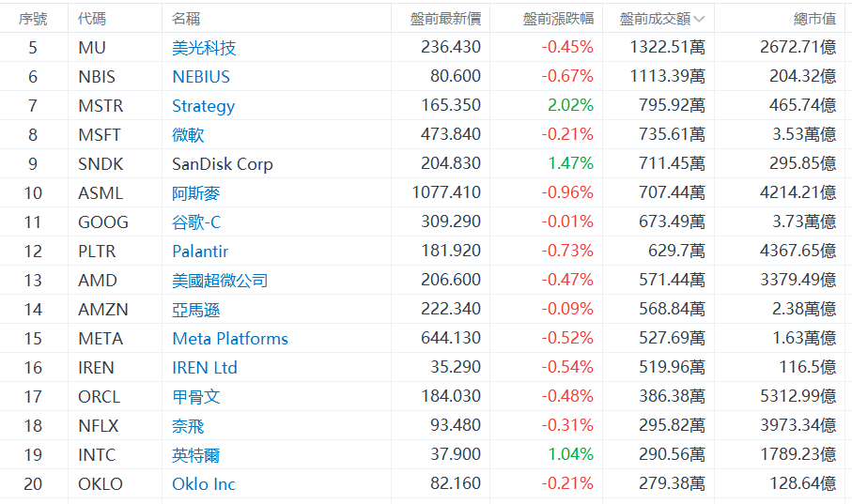Select the 甲骨文 stock link

click(x=195, y=397)
